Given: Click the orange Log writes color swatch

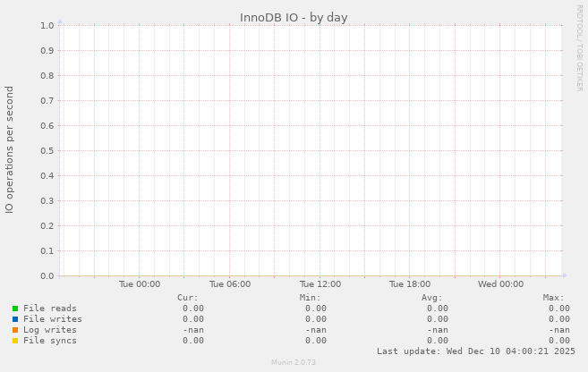Looking at the screenshot, I should point(15,330).
